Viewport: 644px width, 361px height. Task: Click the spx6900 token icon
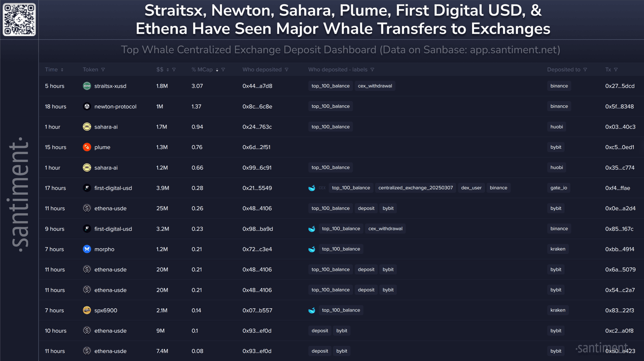[x=87, y=310]
